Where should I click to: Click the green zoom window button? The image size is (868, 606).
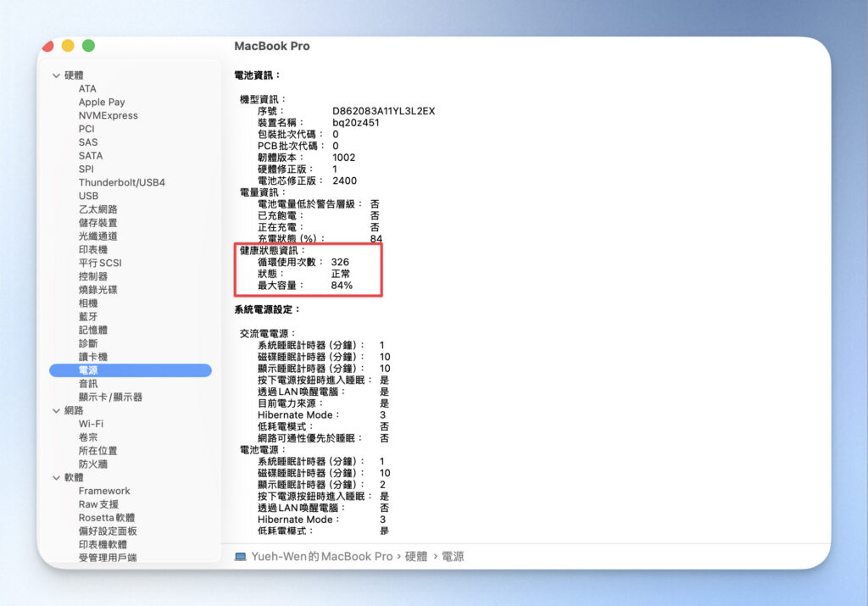click(x=88, y=46)
